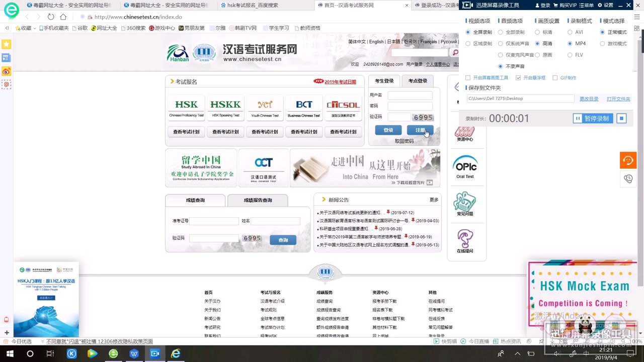Viewport: 644px width, 362px height.
Task: Click the orange 注册 register button
Action: (x=420, y=130)
